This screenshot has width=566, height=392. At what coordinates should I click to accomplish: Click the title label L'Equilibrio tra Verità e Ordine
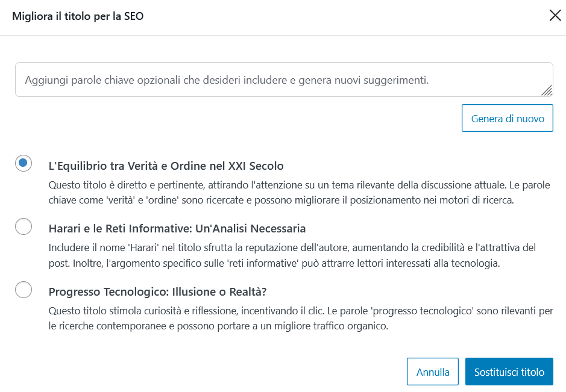coord(166,166)
